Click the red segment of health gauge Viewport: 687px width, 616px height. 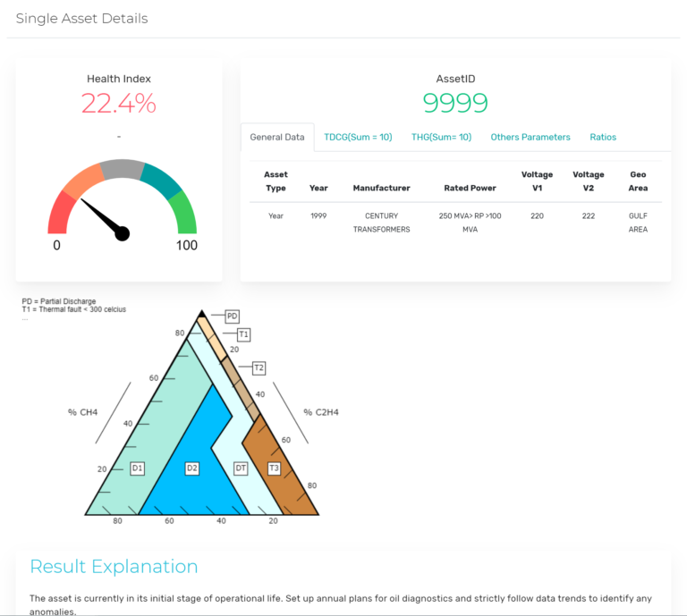(60, 215)
